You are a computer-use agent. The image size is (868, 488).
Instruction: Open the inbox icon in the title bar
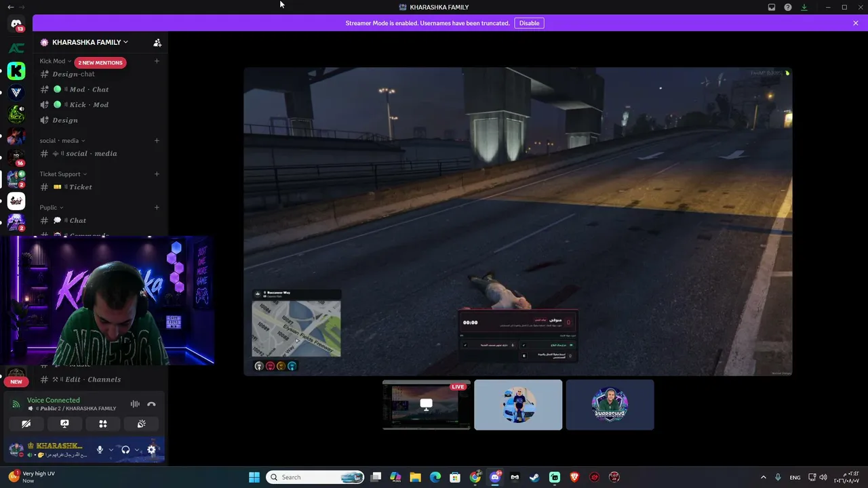[772, 7]
